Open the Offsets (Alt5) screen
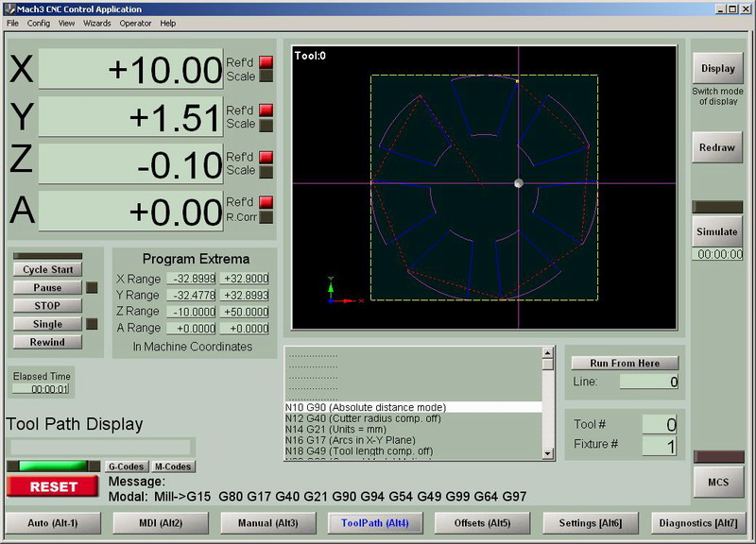 point(482,523)
